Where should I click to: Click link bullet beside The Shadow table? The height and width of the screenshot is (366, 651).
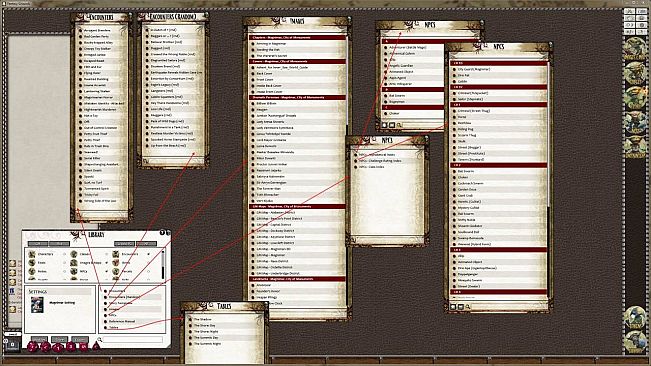click(191, 320)
